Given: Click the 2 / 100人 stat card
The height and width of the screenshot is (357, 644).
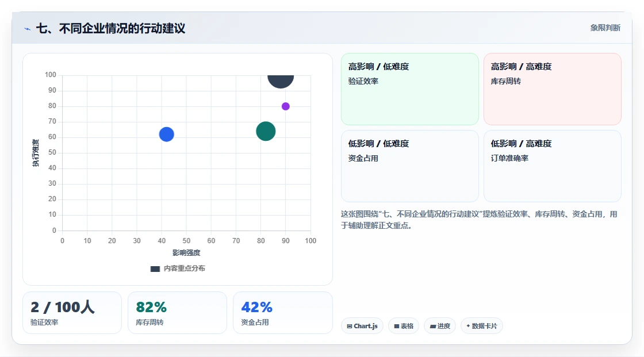Looking at the screenshot, I should 72,313.
